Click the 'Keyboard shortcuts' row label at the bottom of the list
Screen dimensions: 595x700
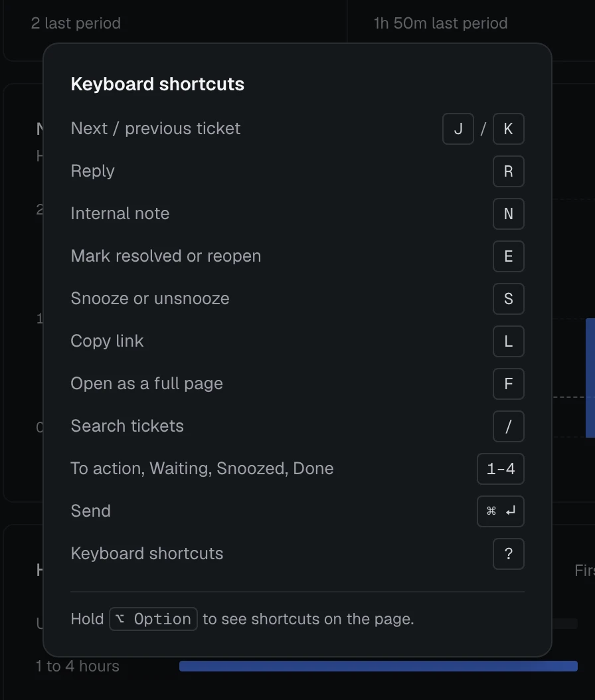[147, 554]
